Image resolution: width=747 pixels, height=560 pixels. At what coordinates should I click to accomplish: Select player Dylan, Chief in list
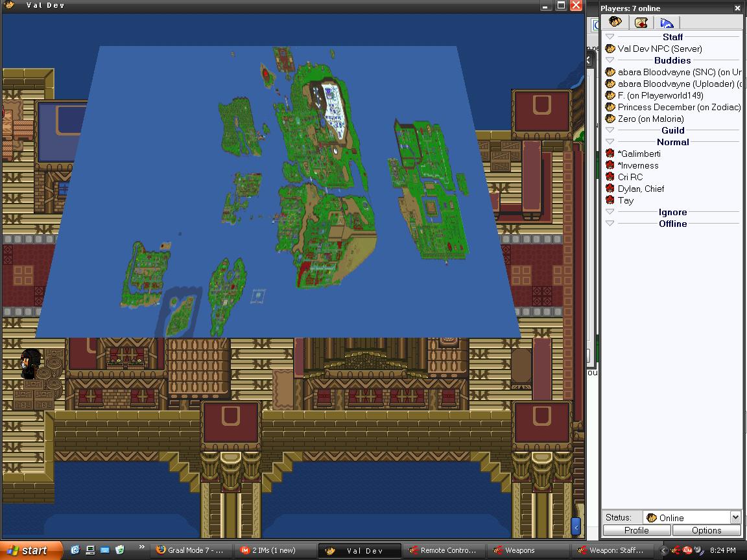click(x=641, y=189)
